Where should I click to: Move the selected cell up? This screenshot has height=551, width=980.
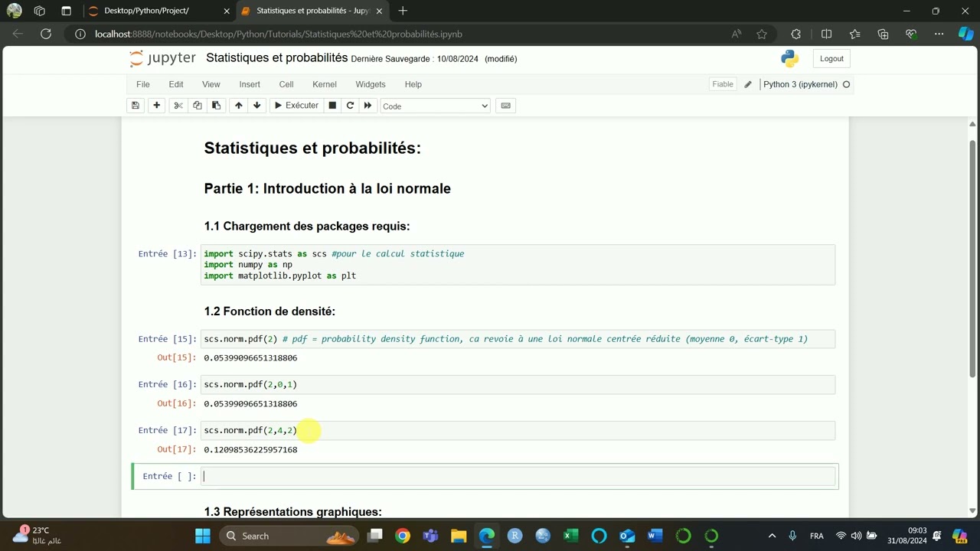[x=239, y=106]
